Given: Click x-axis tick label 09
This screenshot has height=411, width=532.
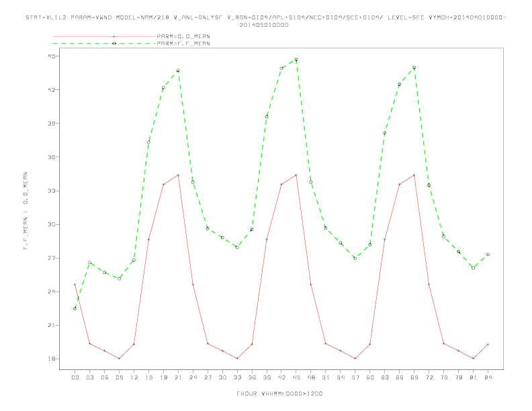Looking at the screenshot, I should click(x=119, y=377).
